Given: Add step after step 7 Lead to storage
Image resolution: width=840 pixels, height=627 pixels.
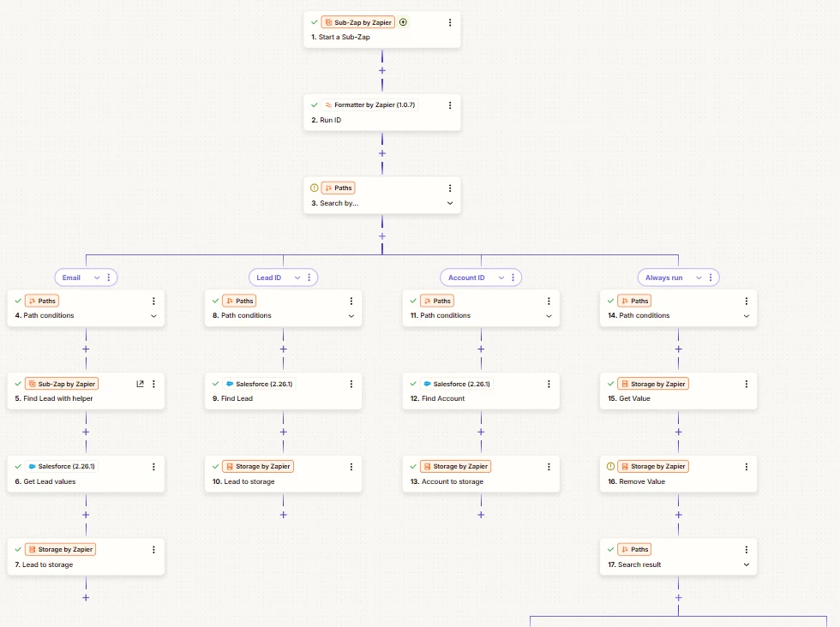Looking at the screenshot, I should (86, 598).
